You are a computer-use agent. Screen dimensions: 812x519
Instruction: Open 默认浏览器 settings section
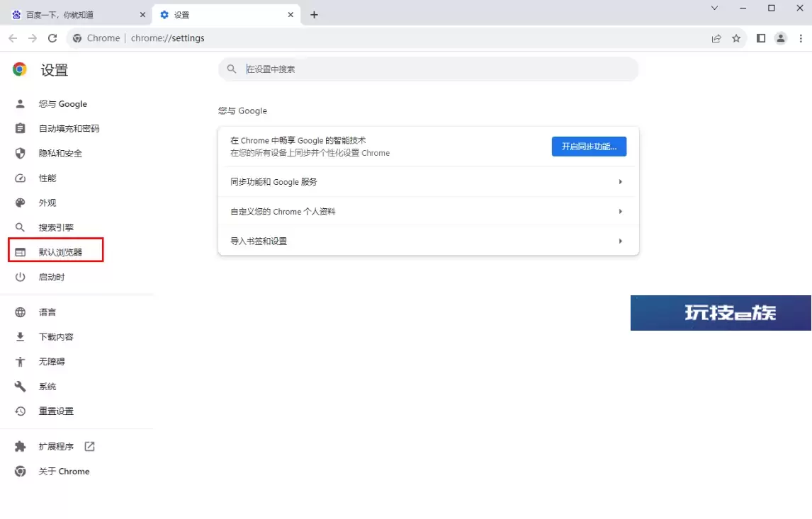coord(60,252)
